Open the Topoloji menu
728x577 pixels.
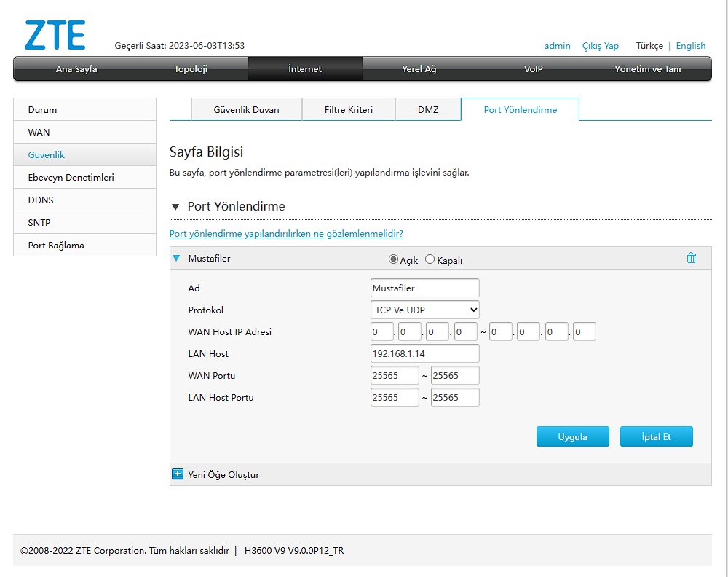click(x=191, y=68)
